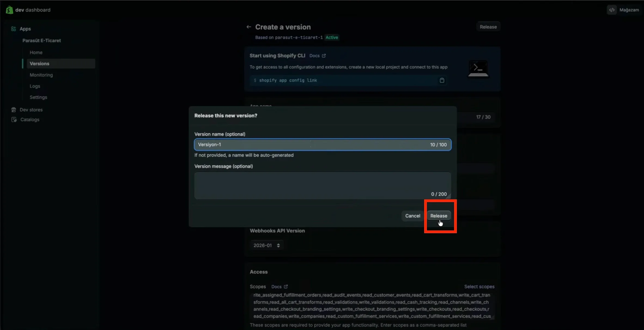Open the Mağazam account menu
Screen dimensions: 644x330
pyautogui.click(x=629, y=10)
